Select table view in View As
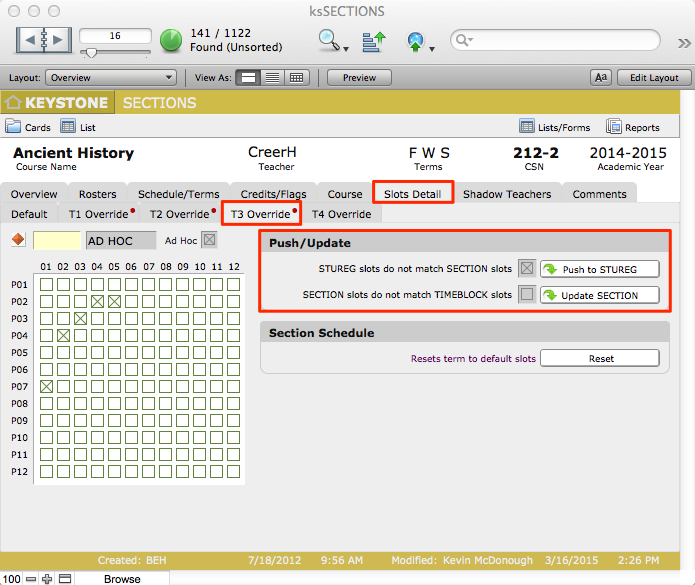 (296, 78)
